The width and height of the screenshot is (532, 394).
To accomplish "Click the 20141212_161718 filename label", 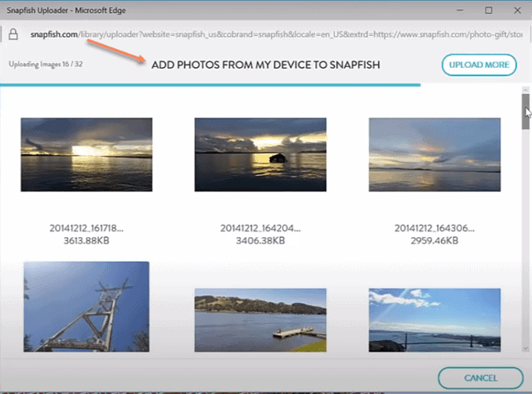I will pyautogui.click(x=86, y=227).
